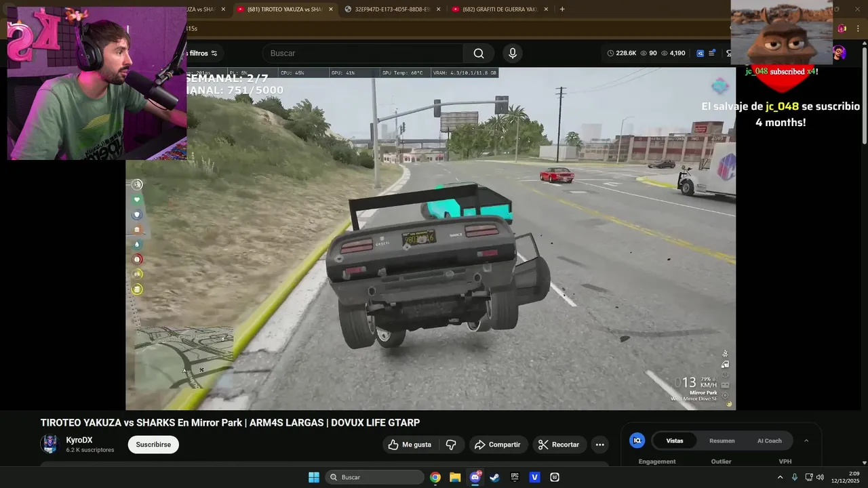This screenshot has height=488, width=868.
Task: Click the Engagement column label
Action: pos(657,462)
